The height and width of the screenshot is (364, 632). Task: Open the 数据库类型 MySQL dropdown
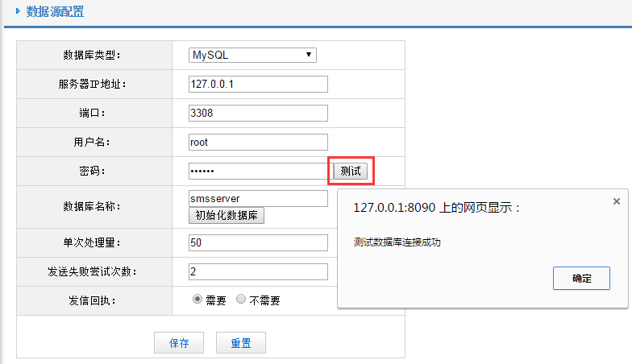(252, 55)
